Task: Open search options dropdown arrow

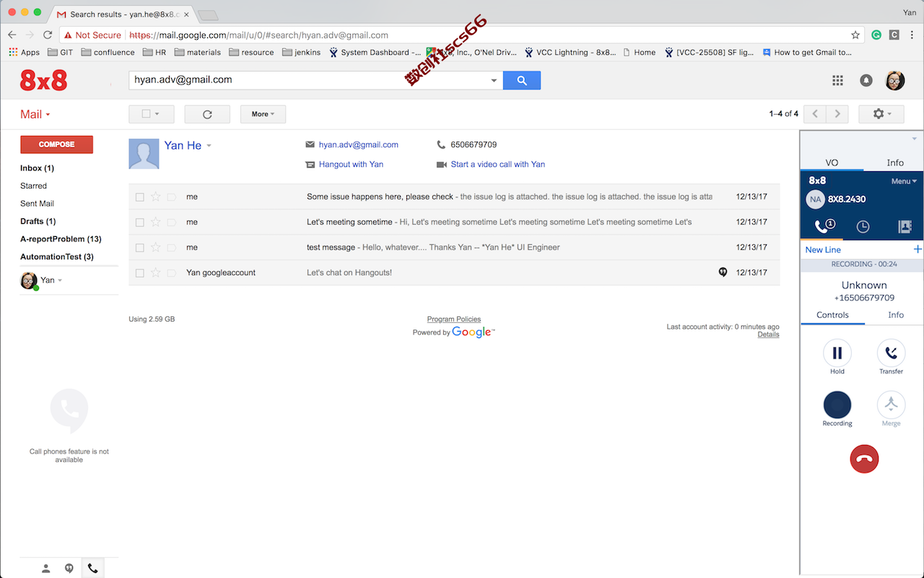Action: (494, 80)
